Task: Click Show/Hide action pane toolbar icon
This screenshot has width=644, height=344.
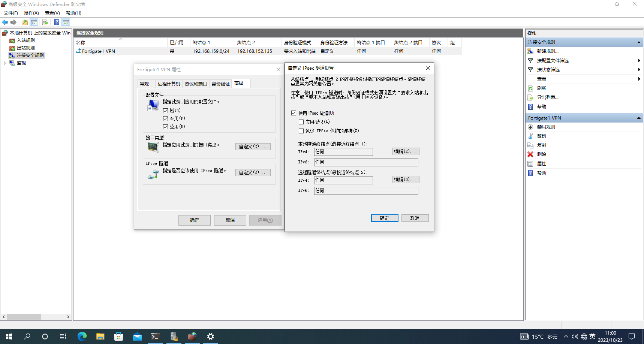Action: point(66,22)
